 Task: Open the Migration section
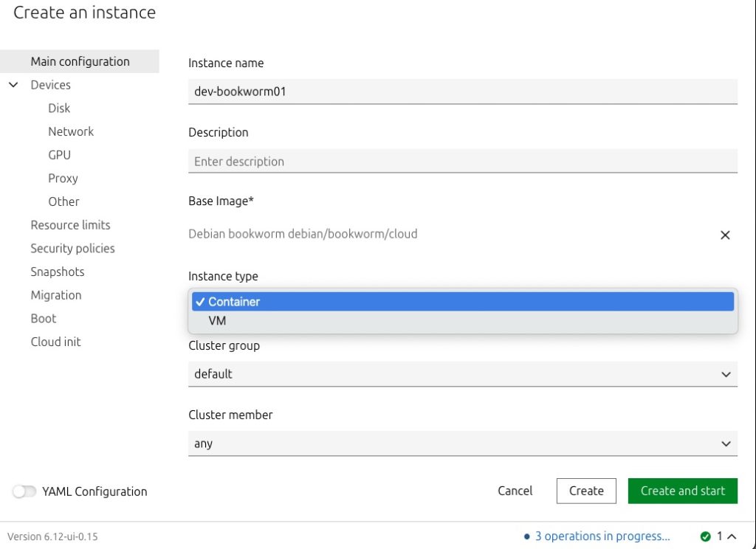tap(56, 295)
